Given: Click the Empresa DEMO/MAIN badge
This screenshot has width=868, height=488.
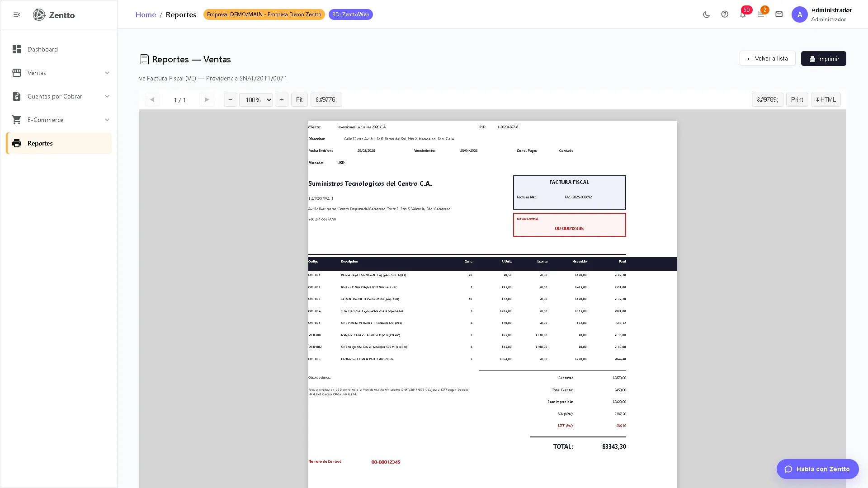Looking at the screenshot, I should pos(264,14).
